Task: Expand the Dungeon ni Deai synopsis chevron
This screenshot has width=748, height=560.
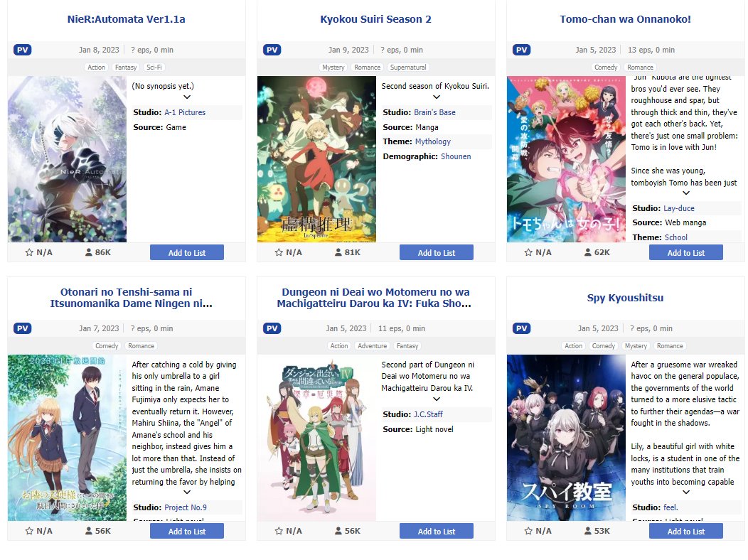Action: point(437,399)
